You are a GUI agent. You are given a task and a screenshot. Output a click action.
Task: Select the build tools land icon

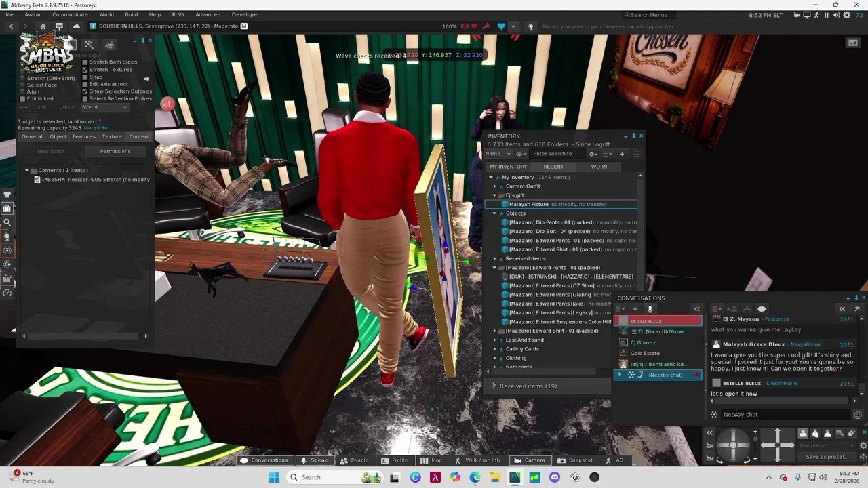coord(109,45)
